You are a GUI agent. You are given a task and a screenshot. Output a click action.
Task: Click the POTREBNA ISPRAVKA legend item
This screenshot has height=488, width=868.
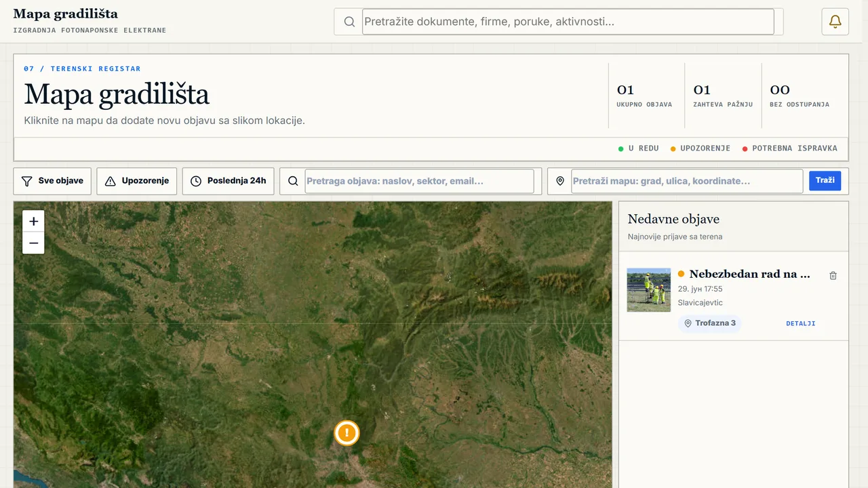click(790, 148)
